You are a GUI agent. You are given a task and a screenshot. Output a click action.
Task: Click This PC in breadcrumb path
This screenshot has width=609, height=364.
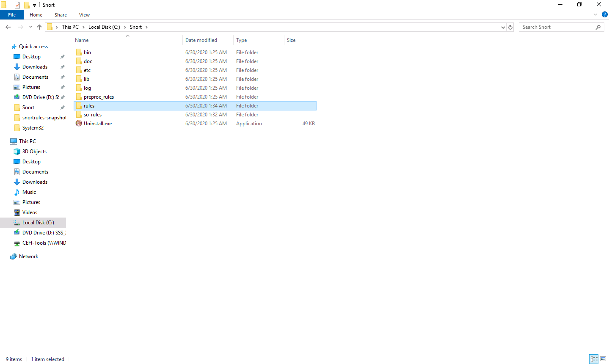[70, 27]
